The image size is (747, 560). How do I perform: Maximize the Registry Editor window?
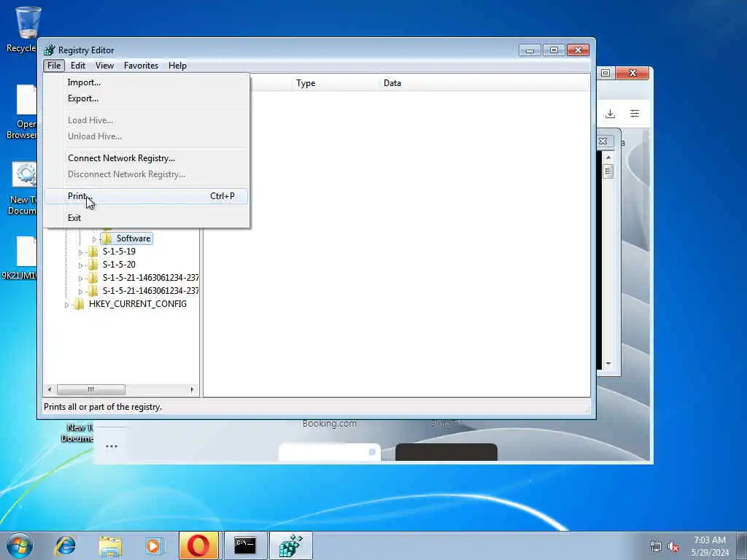tap(554, 50)
